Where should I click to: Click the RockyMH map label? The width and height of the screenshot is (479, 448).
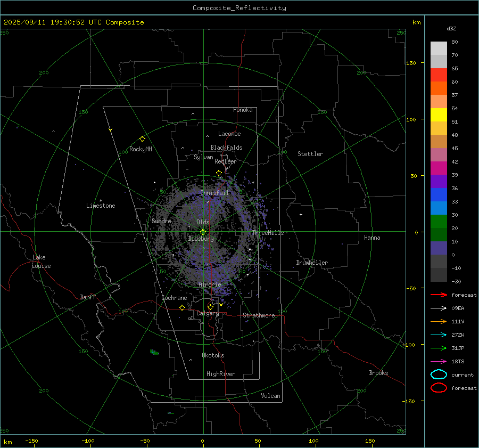[x=141, y=149]
